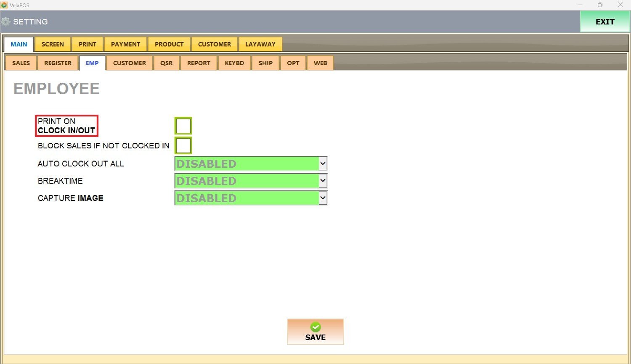Toggle Block Sales If Not Clocked In
This screenshot has height=364, width=631.
pos(183,145)
